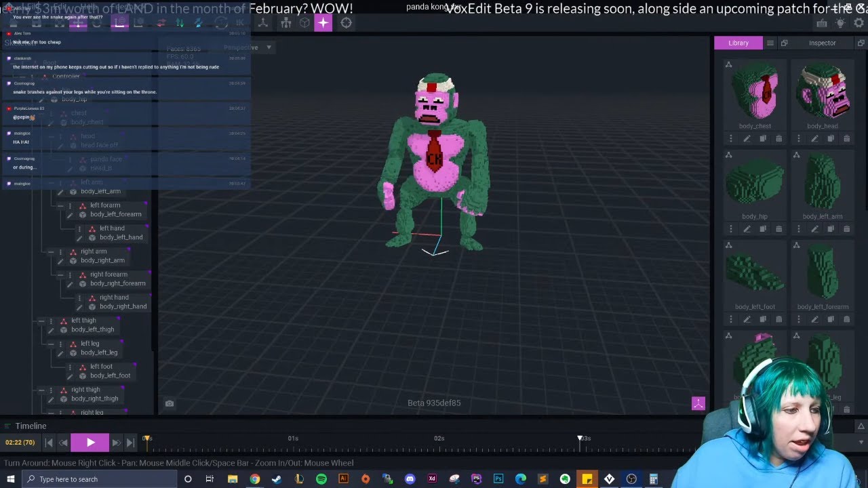The width and height of the screenshot is (868, 488).
Task: Select the body_hip asset thumbnail
Action: tap(755, 182)
